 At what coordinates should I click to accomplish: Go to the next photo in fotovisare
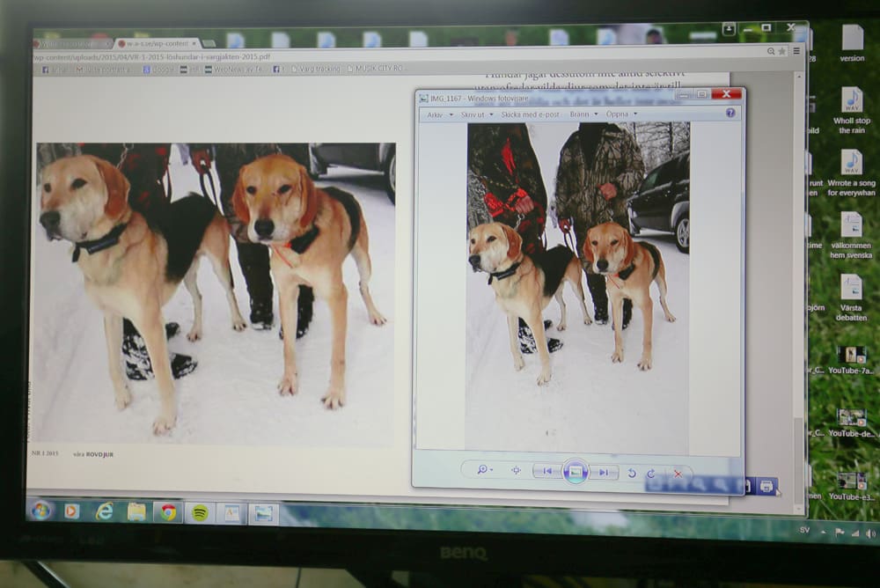604,473
